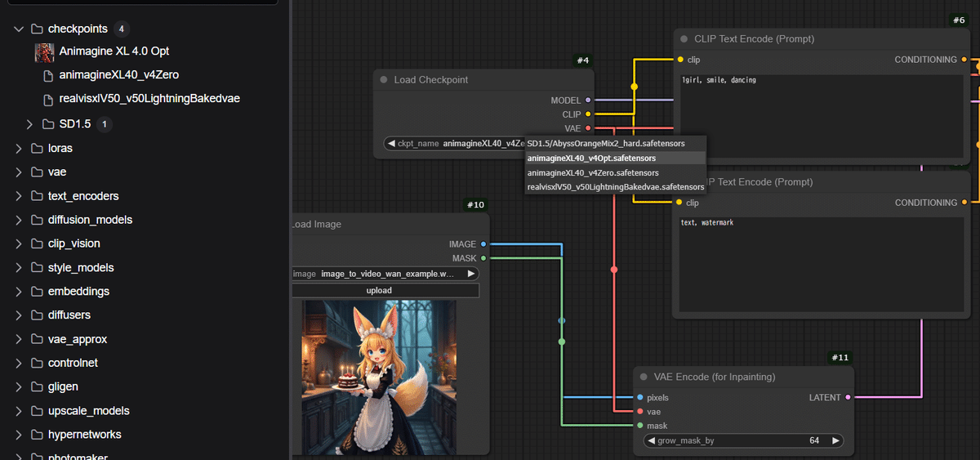This screenshot has width=980, height=460.
Task: Expand the loras folder chevron
Action: tap(19, 149)
